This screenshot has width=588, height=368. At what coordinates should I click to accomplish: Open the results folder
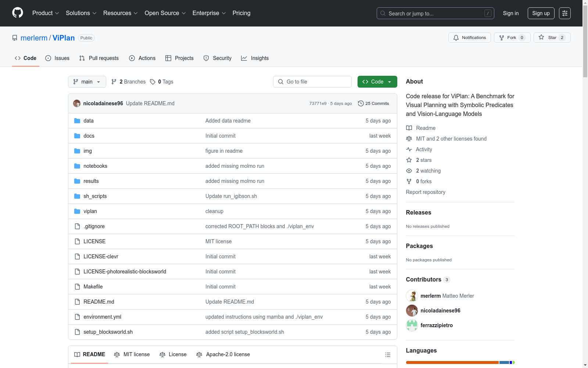point(91,181)
